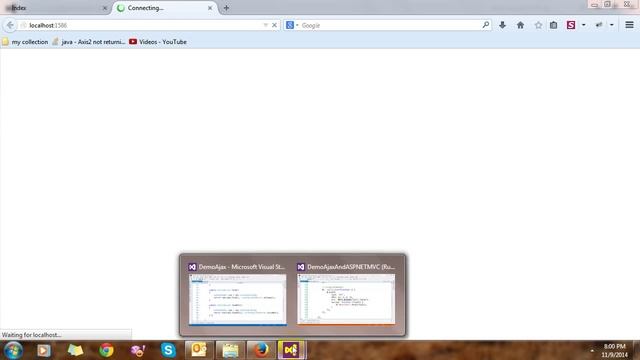Viewport: 640px width, 360px height.
Task: Go back with the Back arrow button
Action: [x=10, y=25]
